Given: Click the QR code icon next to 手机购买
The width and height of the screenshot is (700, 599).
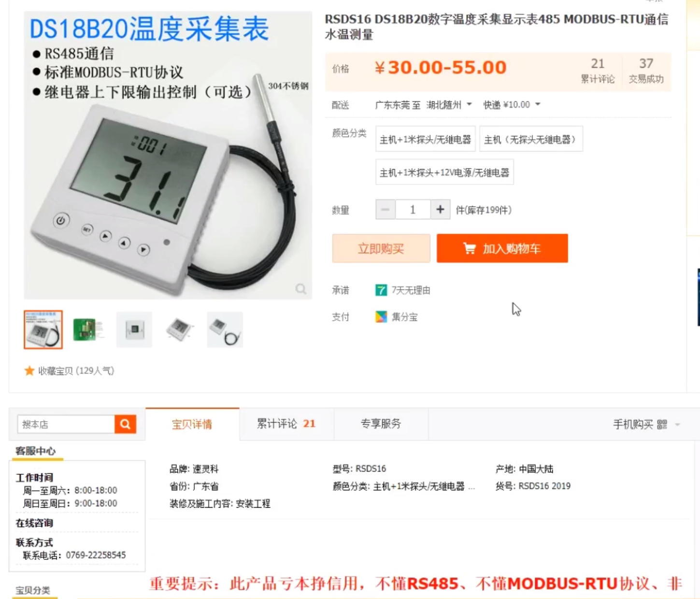Looking at the screenshot, I should [662, 424].
